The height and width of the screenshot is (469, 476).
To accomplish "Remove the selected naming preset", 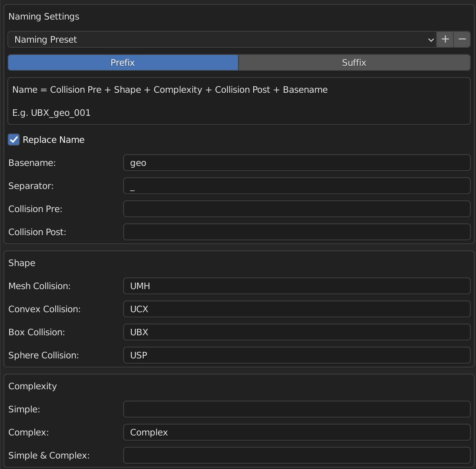I will pyautogui.click(x=462, y=39).
